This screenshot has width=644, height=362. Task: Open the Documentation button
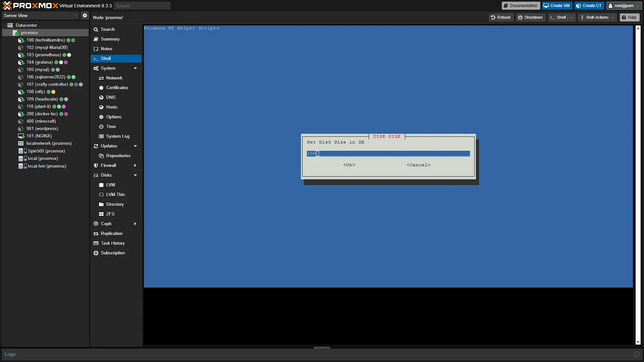pos(521,6)
